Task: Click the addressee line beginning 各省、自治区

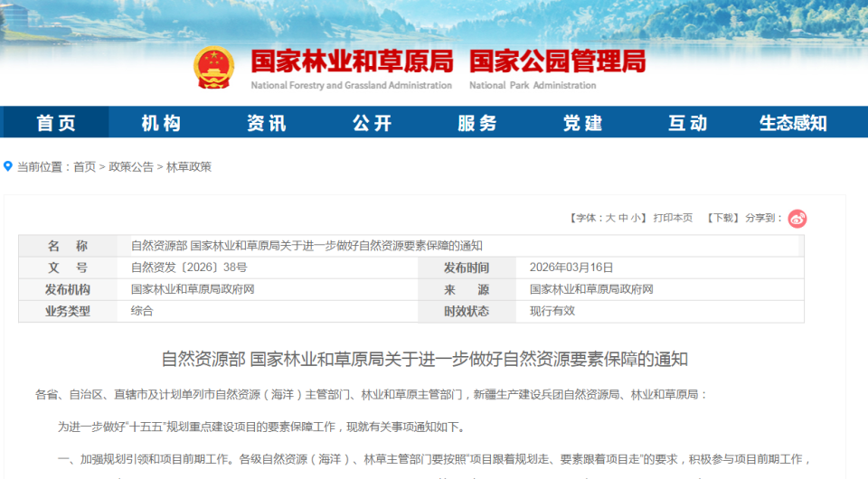Action: (x=372, y=395)
